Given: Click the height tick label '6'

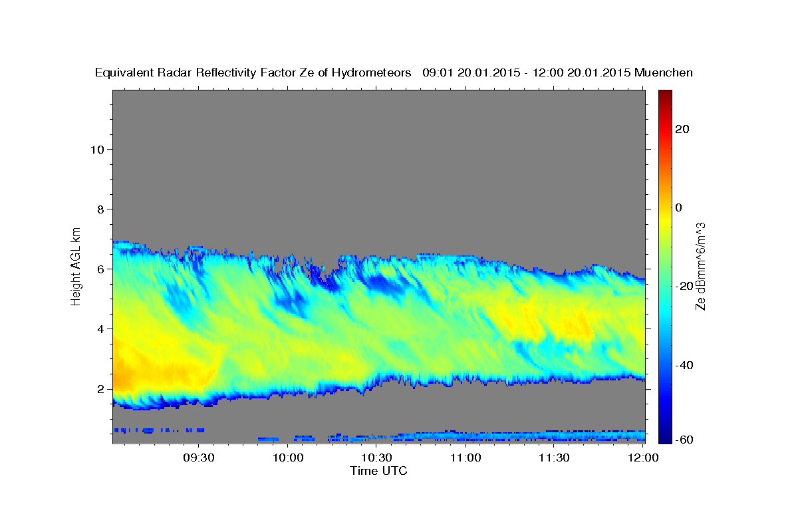Looking at the screenshot, I should click(x=101, y=269).
